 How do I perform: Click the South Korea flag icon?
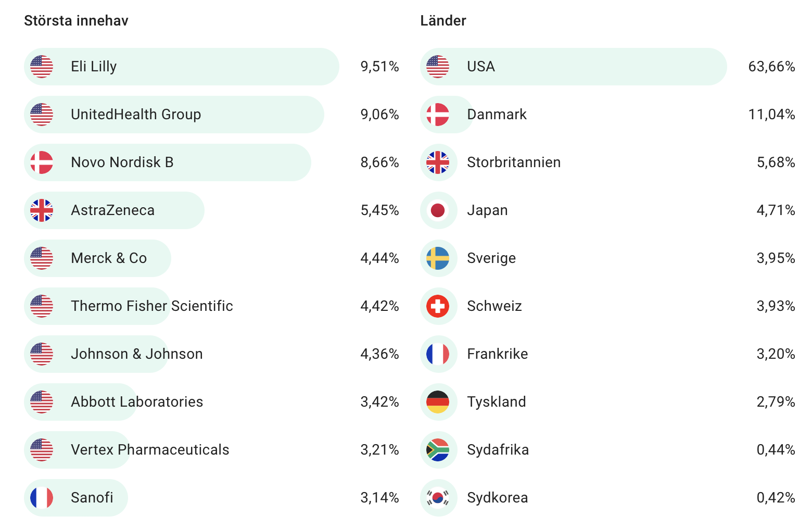point(438,498)
